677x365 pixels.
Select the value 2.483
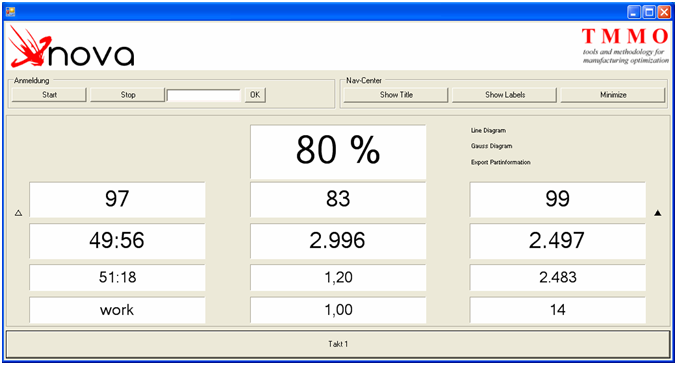tap(557, 277)
